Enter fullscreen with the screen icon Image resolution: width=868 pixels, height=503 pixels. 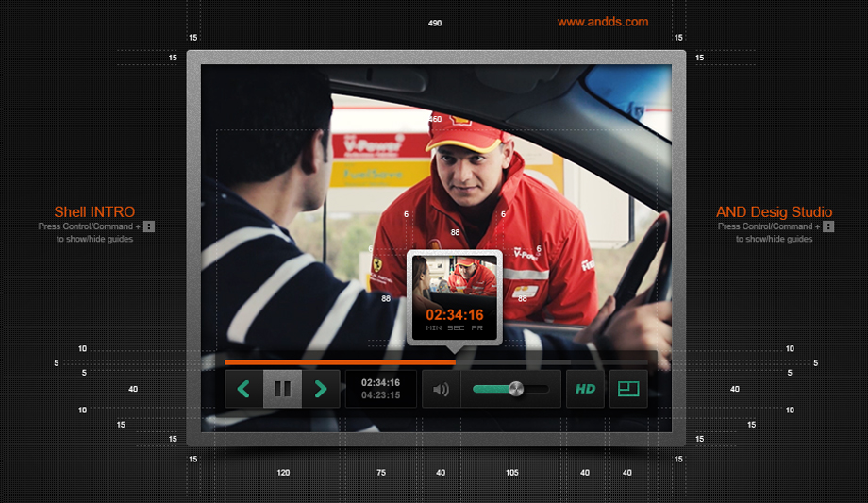(628, 389)
